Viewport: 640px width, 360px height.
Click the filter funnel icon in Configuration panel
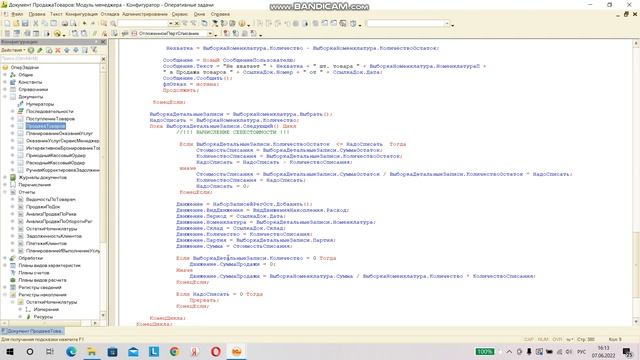(x=93, y=50)
